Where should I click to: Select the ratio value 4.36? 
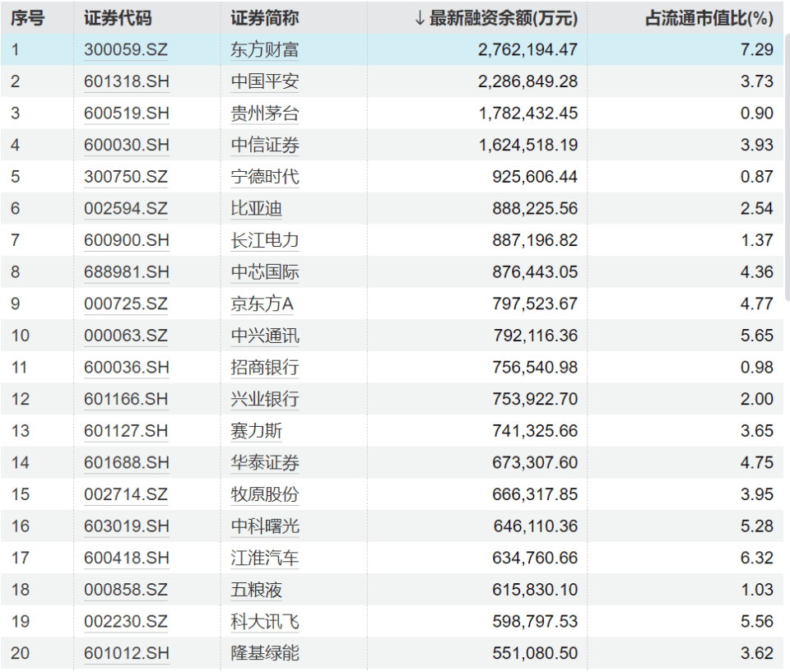757,271
